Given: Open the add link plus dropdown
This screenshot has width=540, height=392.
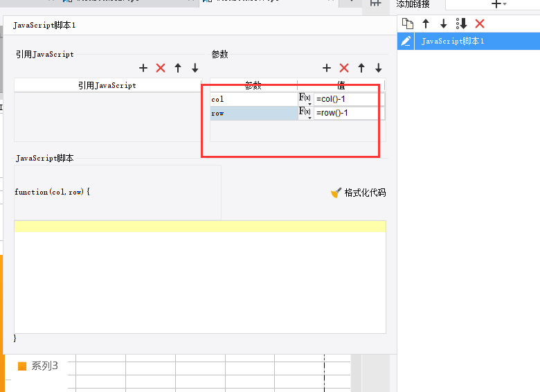Looking at the screenshot, I should [498, 4].
